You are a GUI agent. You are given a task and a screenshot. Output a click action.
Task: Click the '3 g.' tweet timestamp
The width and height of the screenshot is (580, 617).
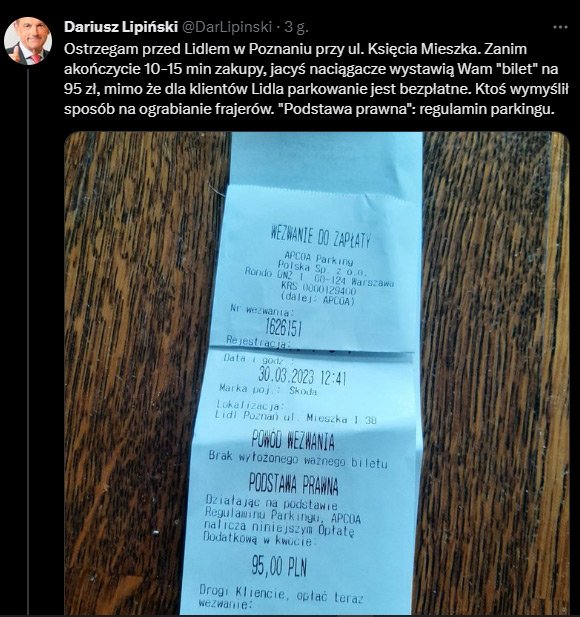(x=296, y=27)
